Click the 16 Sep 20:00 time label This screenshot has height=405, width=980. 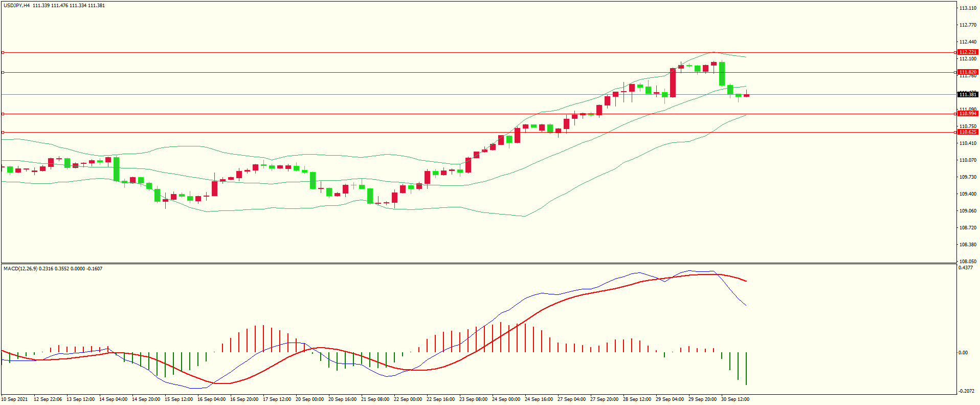244,399
